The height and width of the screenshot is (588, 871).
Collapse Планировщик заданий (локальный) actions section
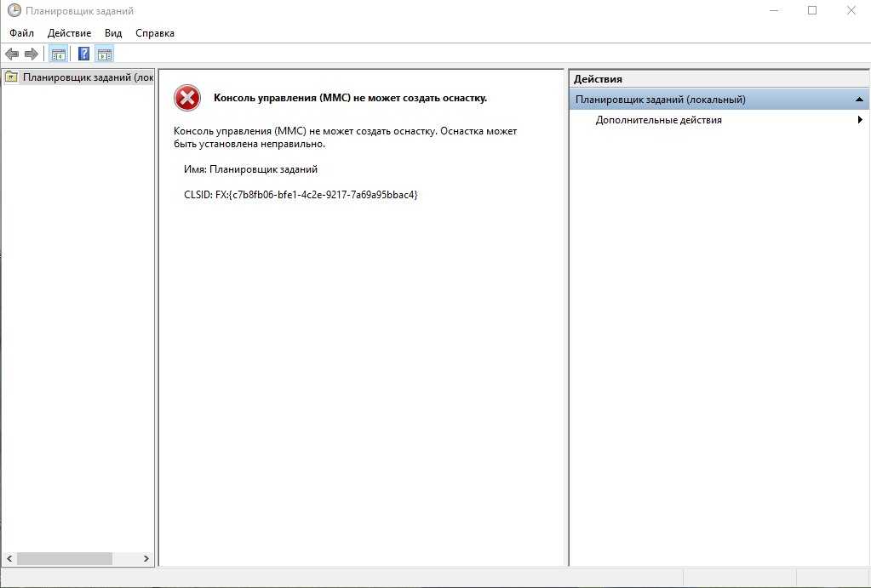click(859, 100)
